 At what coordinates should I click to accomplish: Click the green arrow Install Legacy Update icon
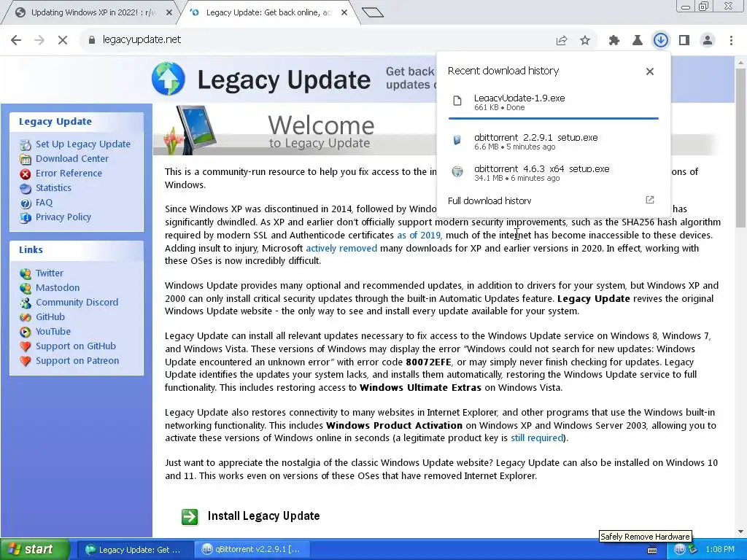190,517
